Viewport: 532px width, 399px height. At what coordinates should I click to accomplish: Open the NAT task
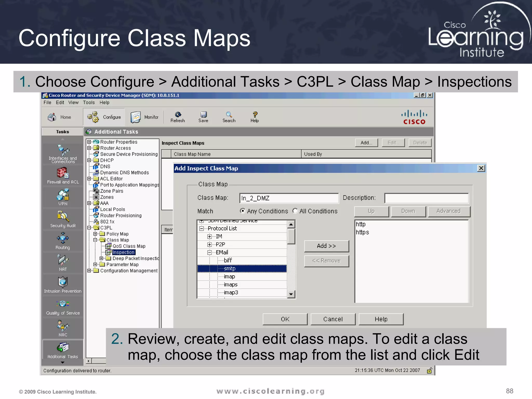63,263
